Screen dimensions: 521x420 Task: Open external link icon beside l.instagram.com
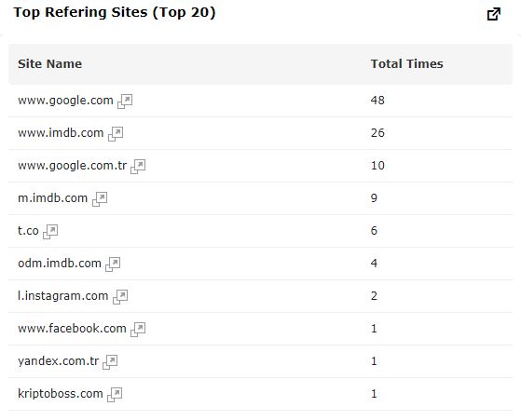pyautogui.click(x=120, y=296)
